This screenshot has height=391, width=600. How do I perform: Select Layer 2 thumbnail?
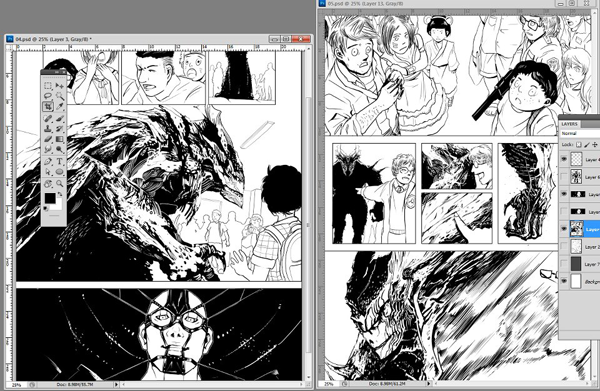tap(576, 246)
